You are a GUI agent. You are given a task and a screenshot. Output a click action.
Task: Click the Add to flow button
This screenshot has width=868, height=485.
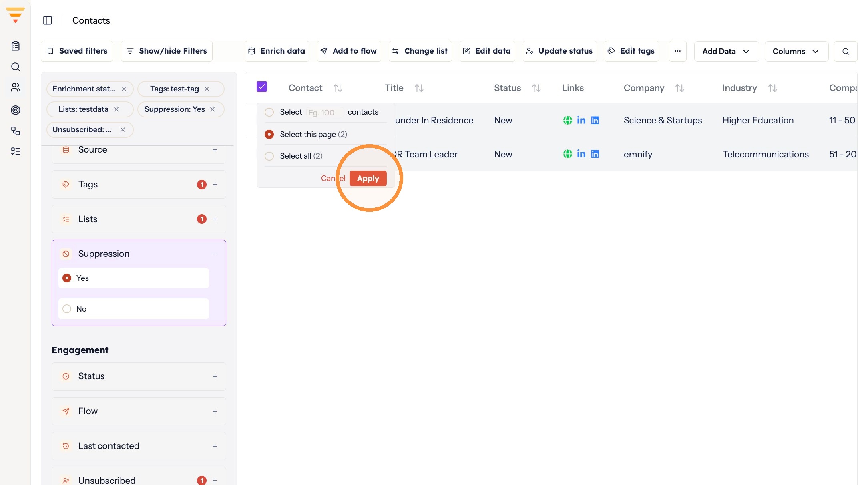pyautogui.click(x=349, y=51)
